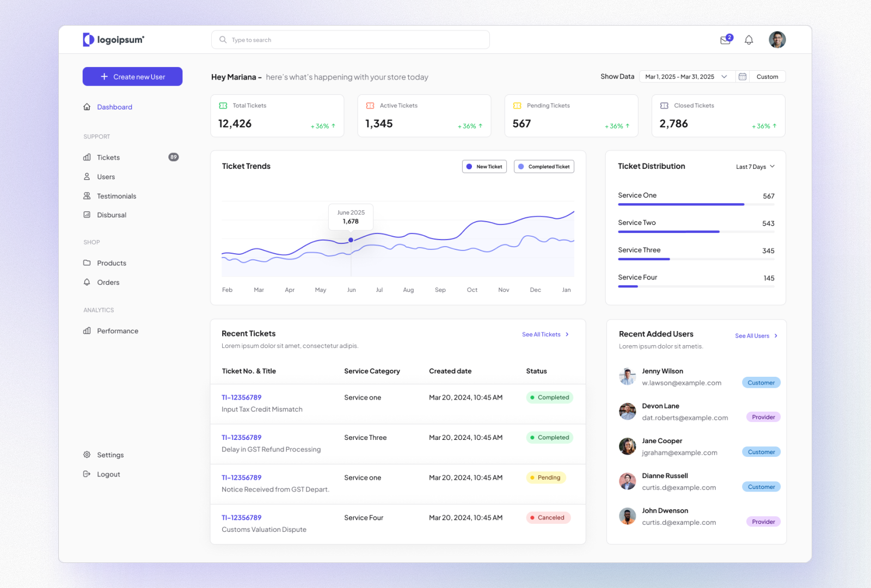Click the calendar icon beside Custom
The height and width of the screenshot is (588, 871).
coord(743,77)
